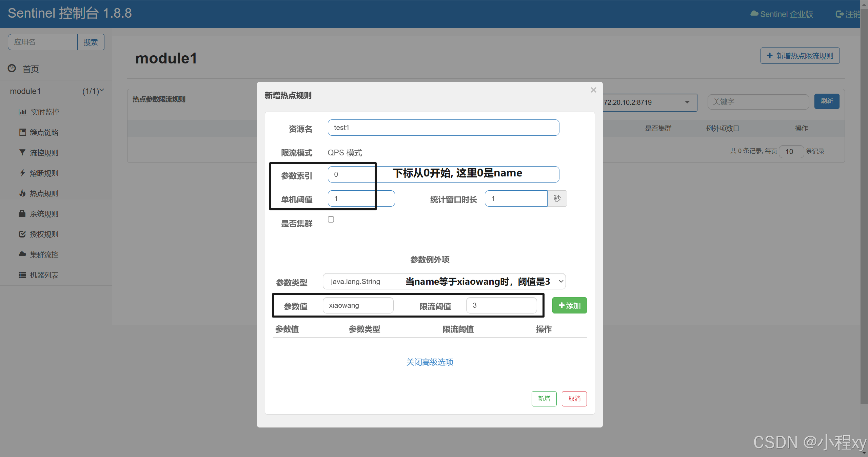Click the 实时监控 bar chart icon
Image resolution: width=868 pixels, height=457 pixels.
point(22,112)
